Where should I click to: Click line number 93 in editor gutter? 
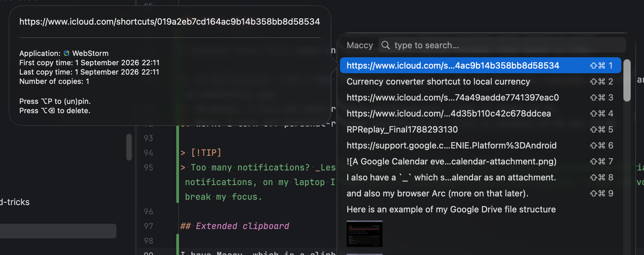tap(148, 138)
